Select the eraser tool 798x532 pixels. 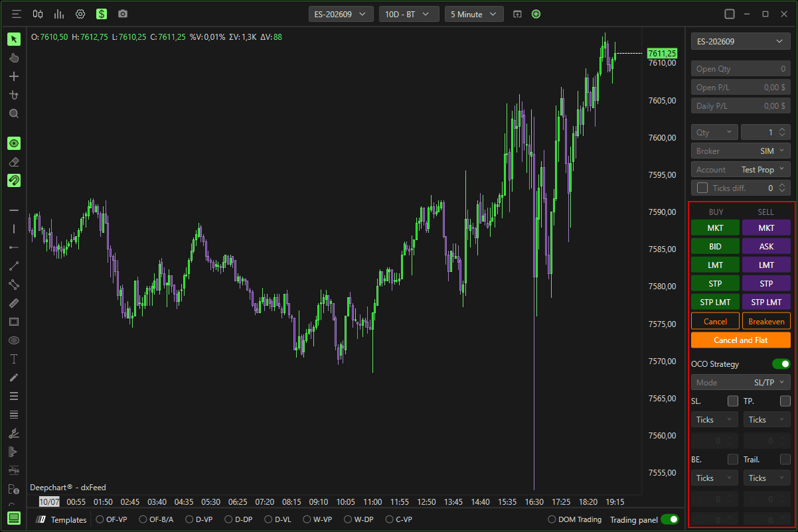tap(14, 162)
